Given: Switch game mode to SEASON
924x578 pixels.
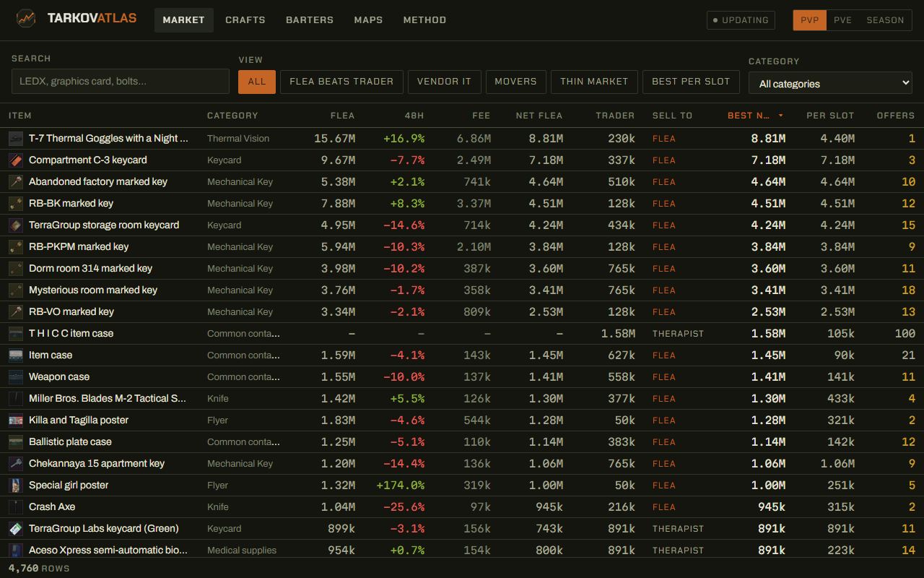Looking at the screenshot, I should click(x=885, y=20).
